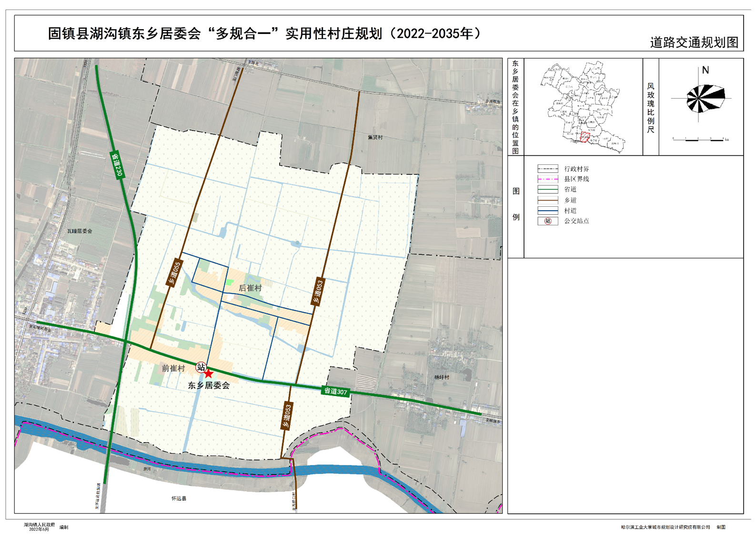Screen dimensions: 756x535
Task: Select the 省道307 road label
Action: coord(336,392)
